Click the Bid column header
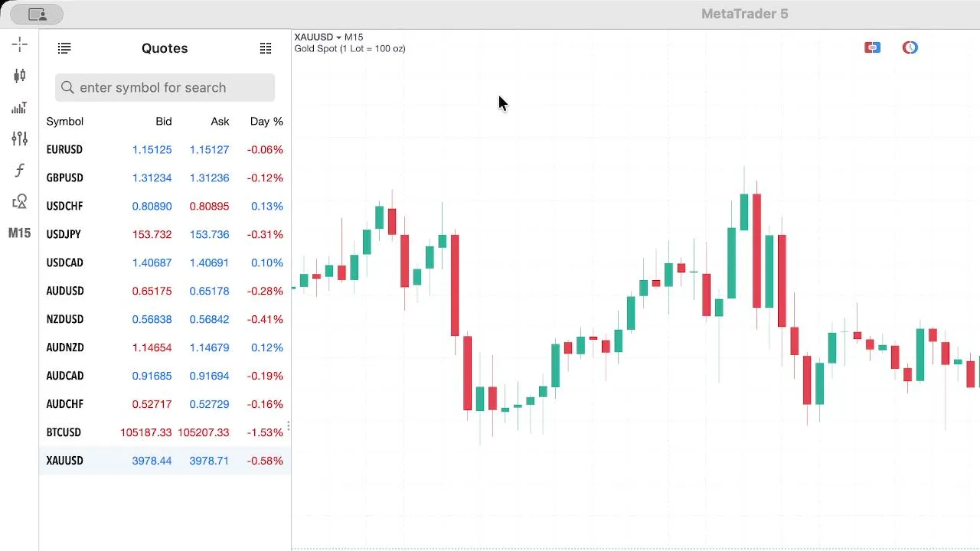The width and height of the screenshot is (980, 551). point(163,121)
